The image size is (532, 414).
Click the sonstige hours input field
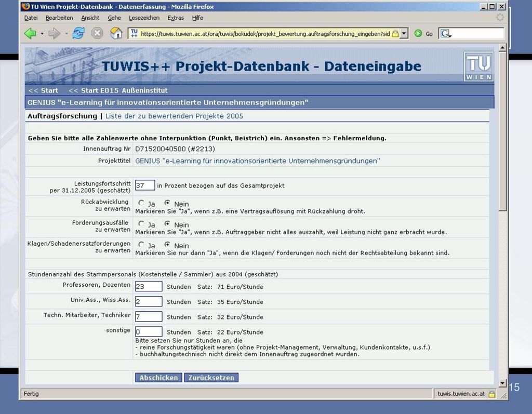pos(149,331)
